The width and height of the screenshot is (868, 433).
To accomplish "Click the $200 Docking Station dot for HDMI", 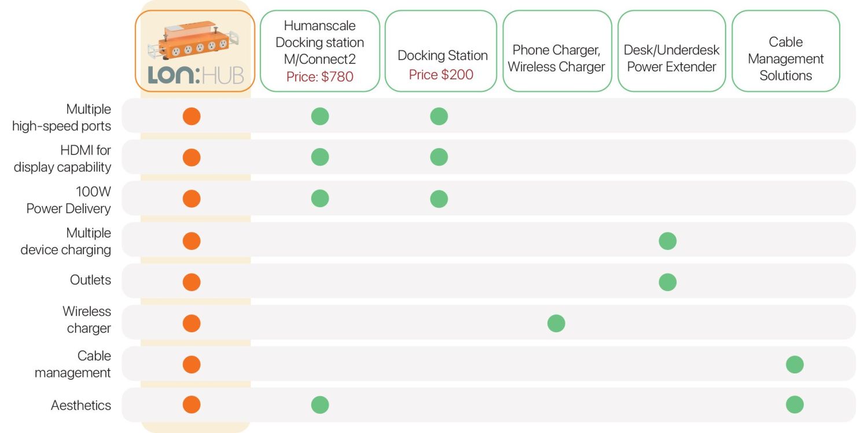I will point(439,157).
